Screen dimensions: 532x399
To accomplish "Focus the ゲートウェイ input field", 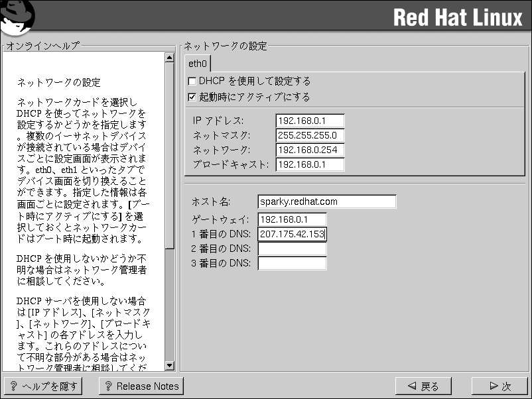I will click(292, 219).
